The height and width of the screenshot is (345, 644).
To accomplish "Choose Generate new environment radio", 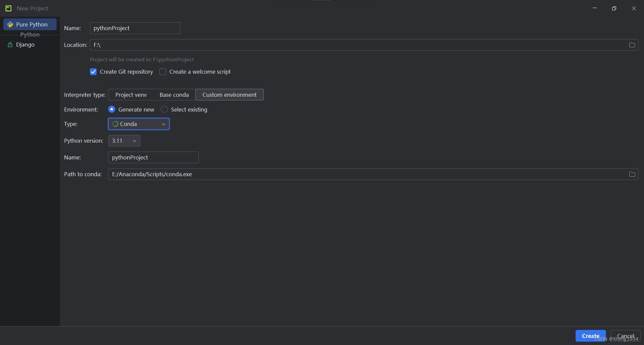I will [112, 110].
